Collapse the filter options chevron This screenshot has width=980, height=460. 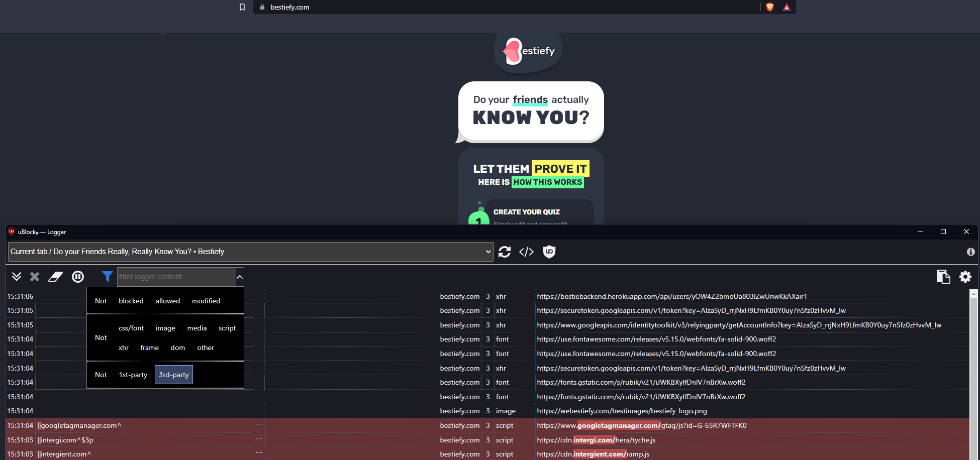(240, 277)
